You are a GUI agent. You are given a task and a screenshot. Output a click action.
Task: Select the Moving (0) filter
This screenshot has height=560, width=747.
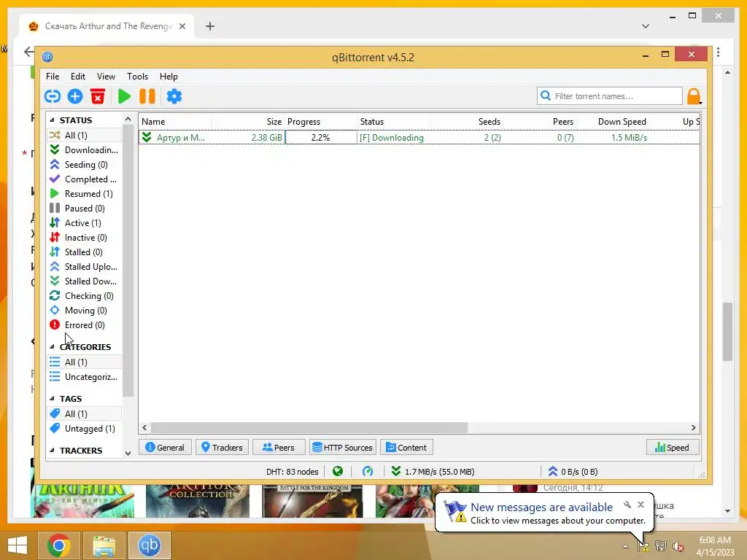point(85,311)
